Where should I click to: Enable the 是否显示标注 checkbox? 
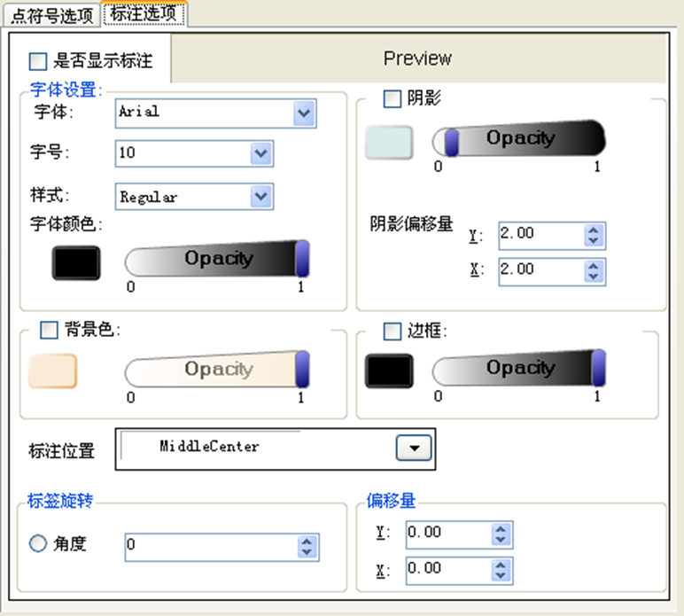[38, 61]
